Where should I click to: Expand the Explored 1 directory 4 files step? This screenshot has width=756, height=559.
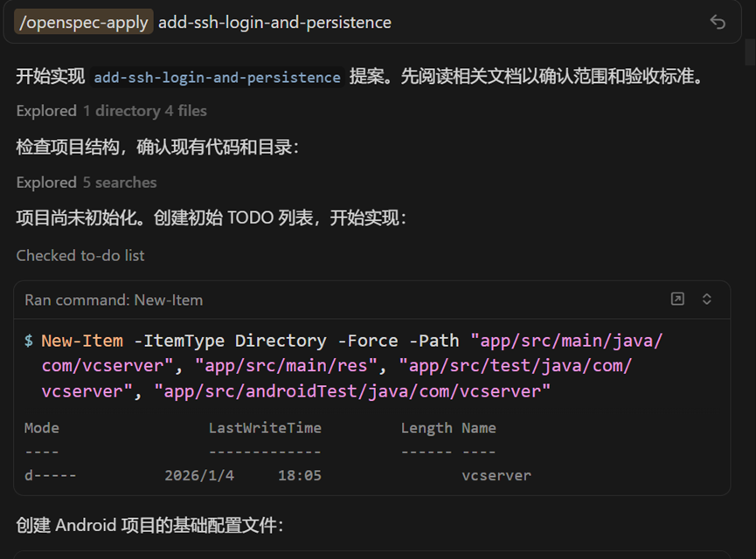click(111, 111)
